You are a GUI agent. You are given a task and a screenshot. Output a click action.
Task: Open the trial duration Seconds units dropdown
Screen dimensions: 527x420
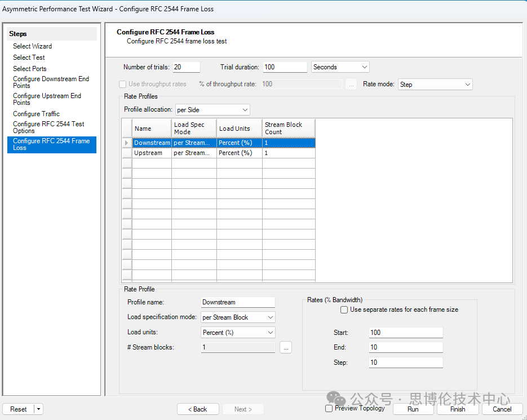click(x=340, y=67)
